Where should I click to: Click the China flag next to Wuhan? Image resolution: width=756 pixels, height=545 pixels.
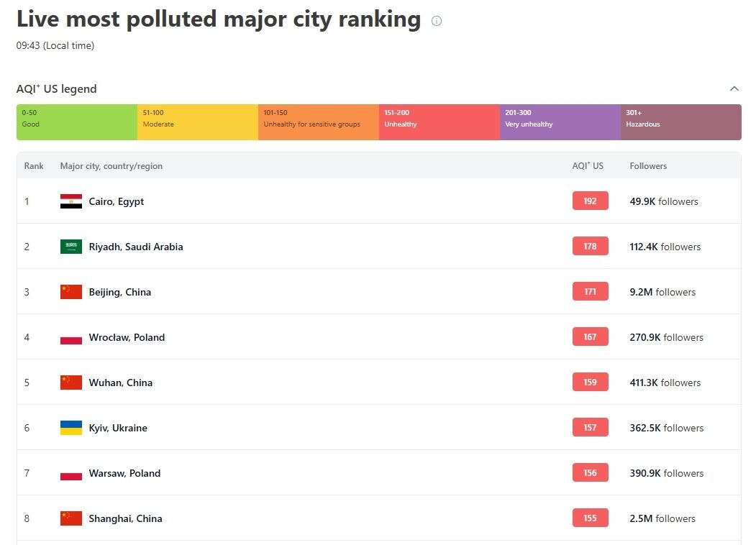tap(70, 383)
